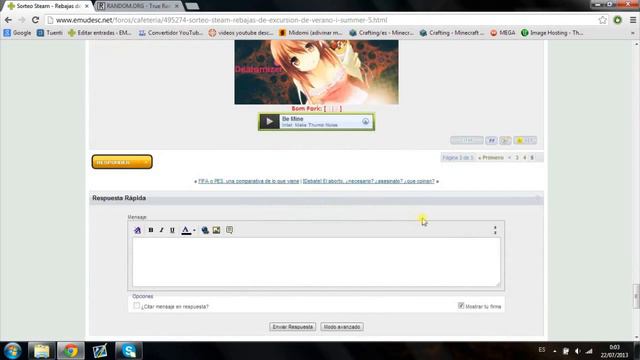Open Skype from the taskbar
640x360 pixels.
129,351
